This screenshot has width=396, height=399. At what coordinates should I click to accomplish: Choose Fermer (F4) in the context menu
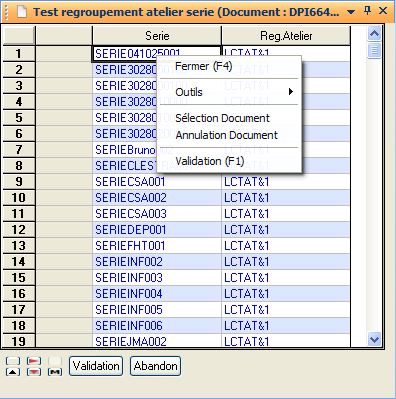point(203,66)
